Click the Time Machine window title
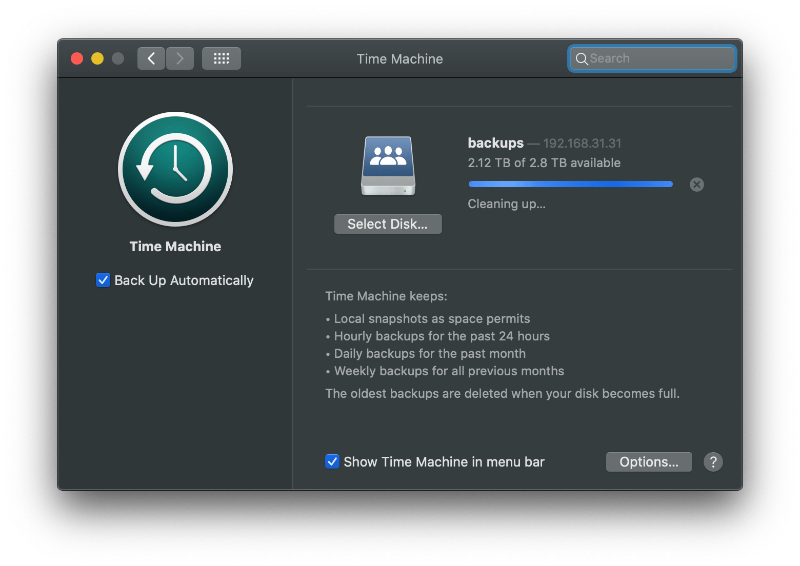Viewport: 800px width, 566px height. (x=399, y=59)
